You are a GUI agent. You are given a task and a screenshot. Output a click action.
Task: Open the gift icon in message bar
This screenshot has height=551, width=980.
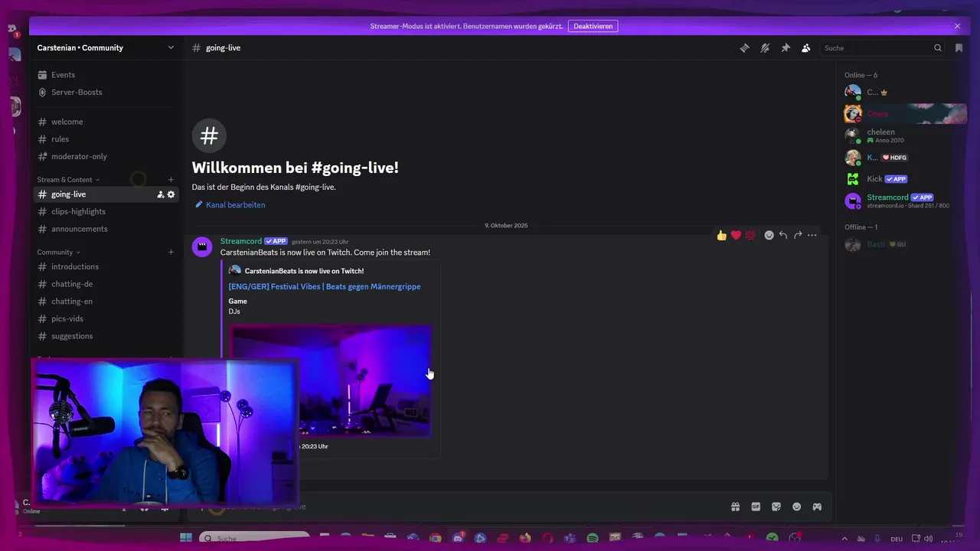pos(735,507)
